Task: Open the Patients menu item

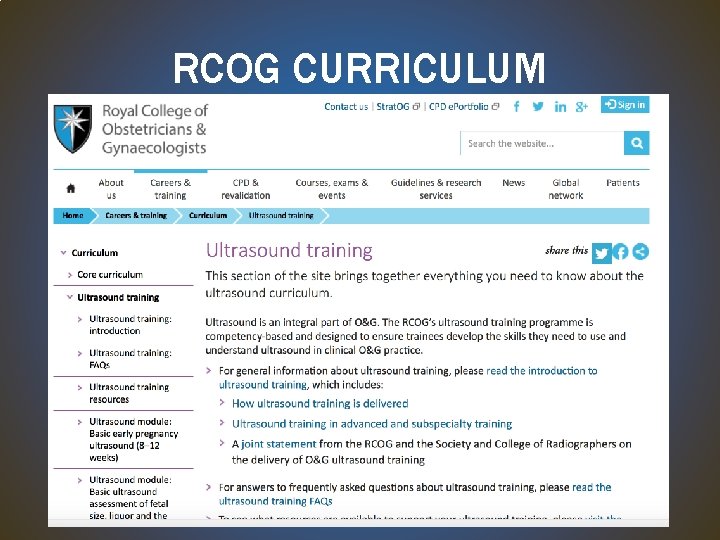Action: [x=623, y=183]
